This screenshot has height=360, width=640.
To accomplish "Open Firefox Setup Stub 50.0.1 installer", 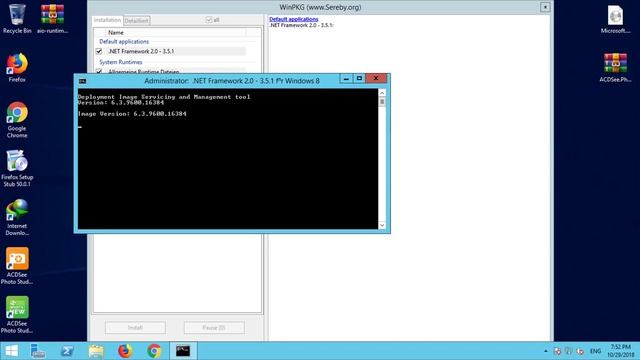I will click(17, 169).
